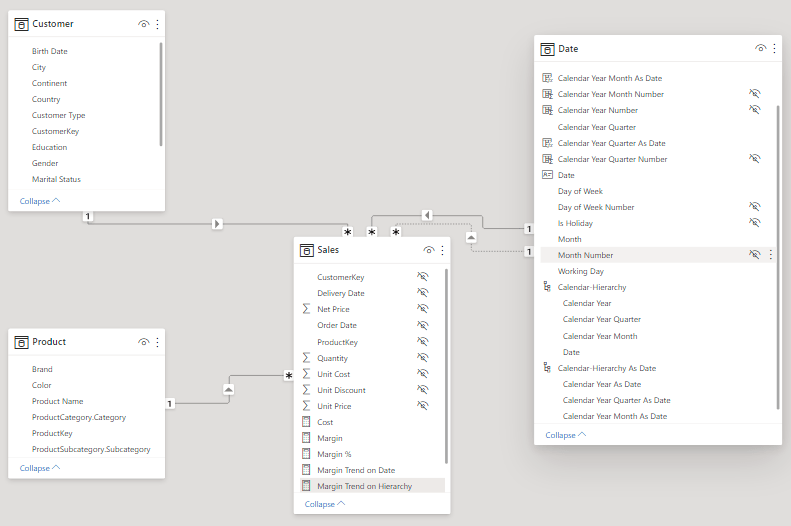Click the calculator icon beside Margin %
The width and height of the screenshot is (791, 526).
point(307,454)
